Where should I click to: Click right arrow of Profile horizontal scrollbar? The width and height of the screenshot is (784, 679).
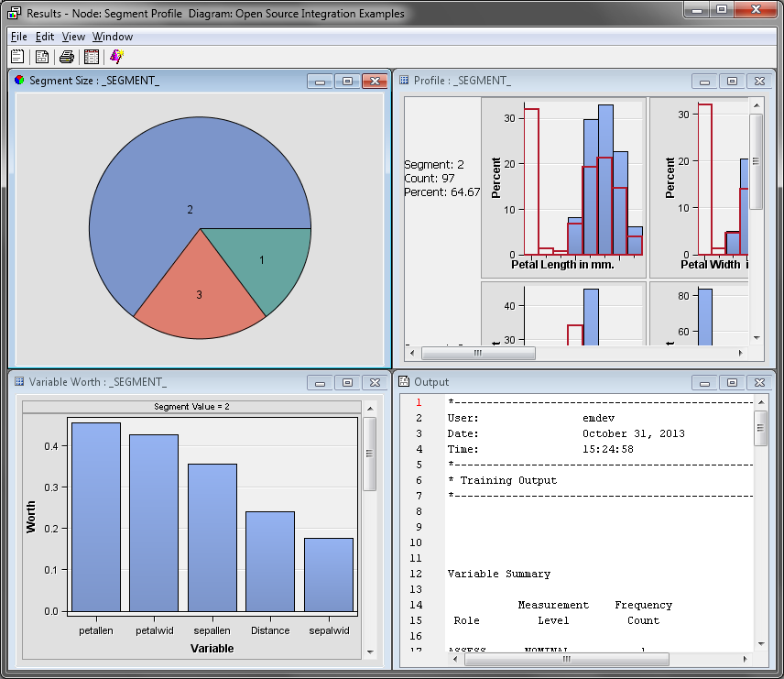pyautogui.click(x=742, y=353)
